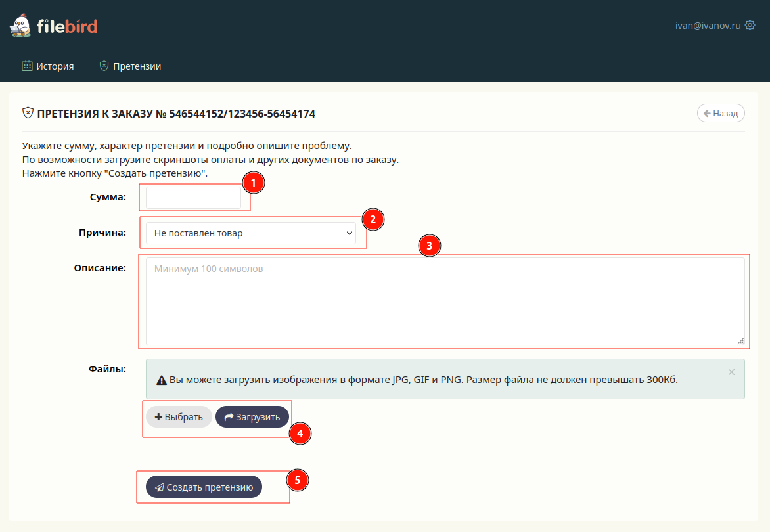Dismiss the file format alert with X

tap(731, 372)
